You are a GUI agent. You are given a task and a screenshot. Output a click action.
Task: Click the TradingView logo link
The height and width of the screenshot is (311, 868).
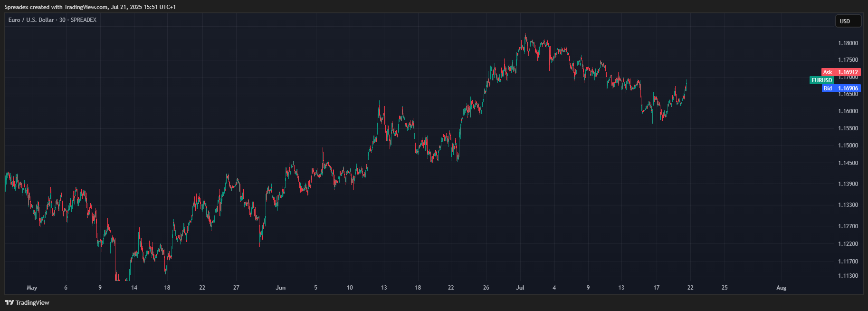27,302
